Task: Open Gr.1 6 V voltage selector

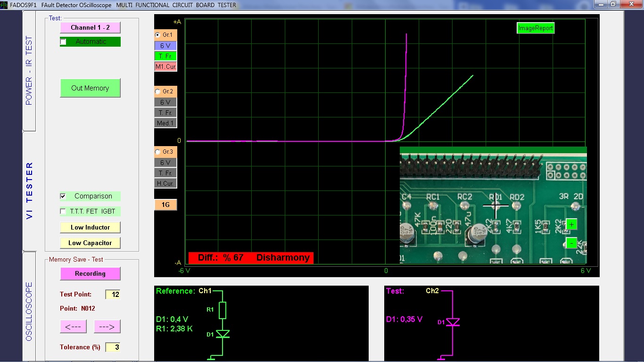Action: pyautogui.click(x=165, y=46)
